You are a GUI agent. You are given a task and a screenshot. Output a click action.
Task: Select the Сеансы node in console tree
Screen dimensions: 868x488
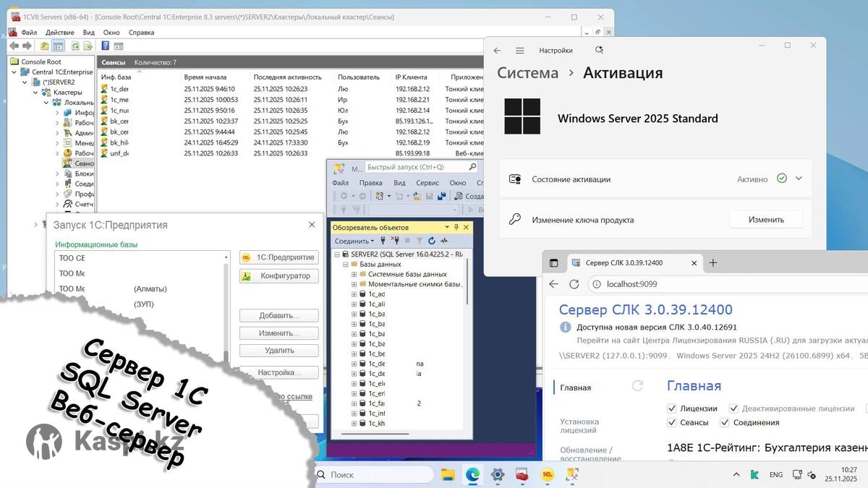(83, 163)
